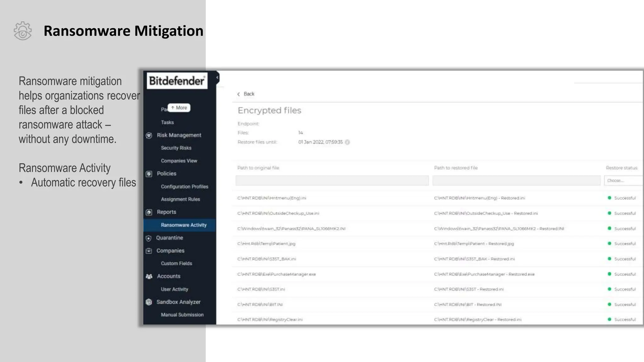Open Tasks in the sidebar
The width and height of the screenshot is (644, 362).
(167, 123)
